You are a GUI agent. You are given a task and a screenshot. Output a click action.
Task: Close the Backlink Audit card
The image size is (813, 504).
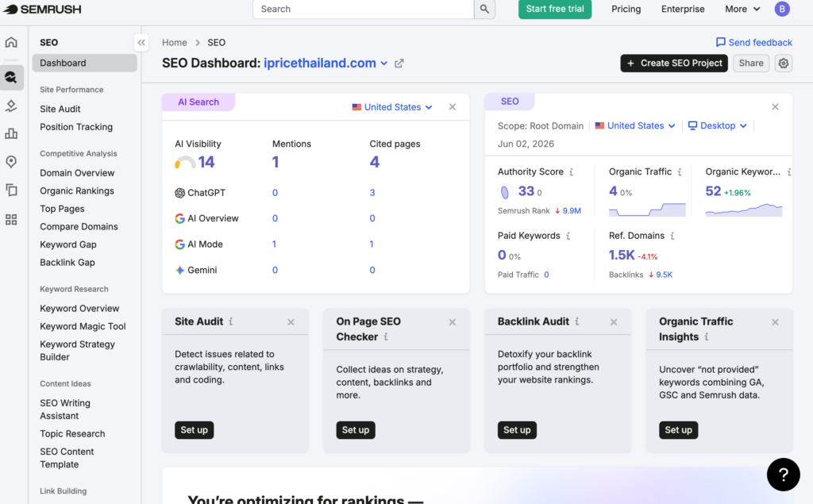click(614, 322)
